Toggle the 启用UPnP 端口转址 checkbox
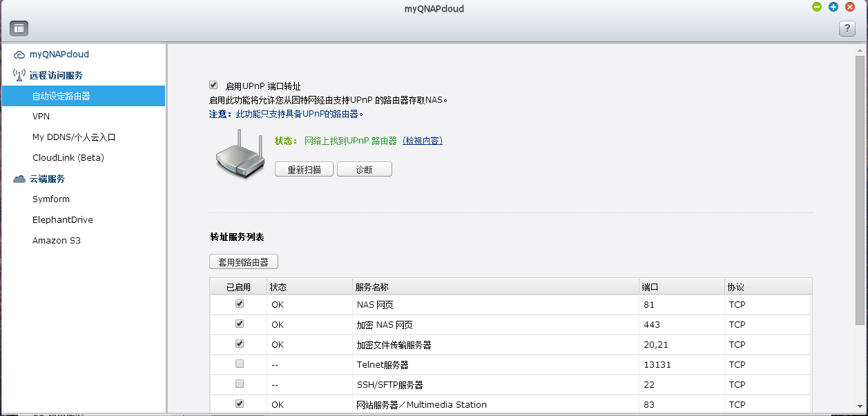The width and height of the screenshot is (868, 416). tap(213, 86)
